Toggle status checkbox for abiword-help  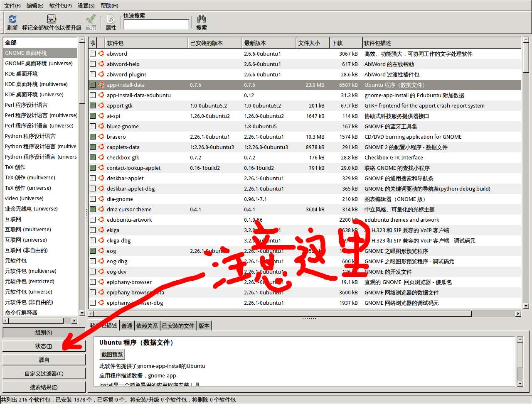click(93, 64)
